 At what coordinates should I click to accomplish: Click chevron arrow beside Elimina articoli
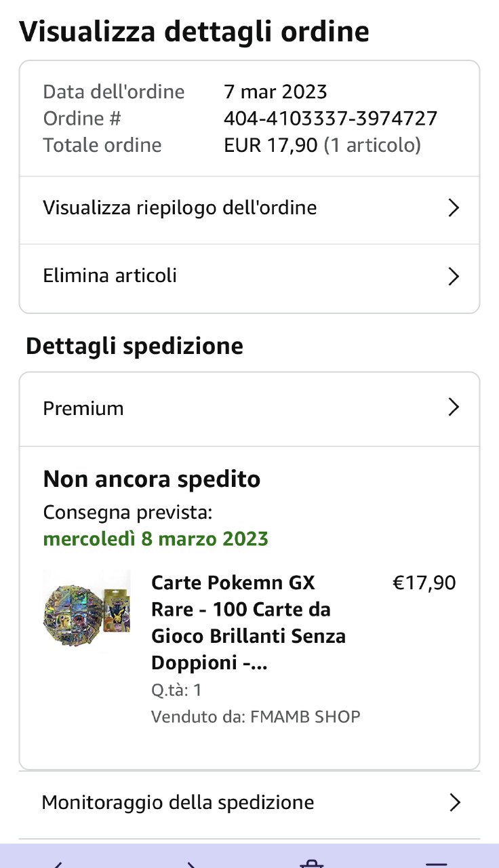454,276
